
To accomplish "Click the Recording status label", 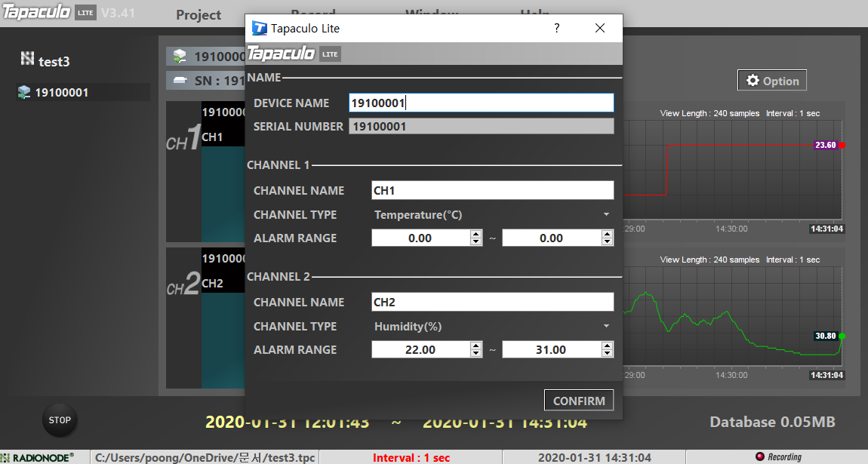I will pyautogui.click(x=784, y=456).
